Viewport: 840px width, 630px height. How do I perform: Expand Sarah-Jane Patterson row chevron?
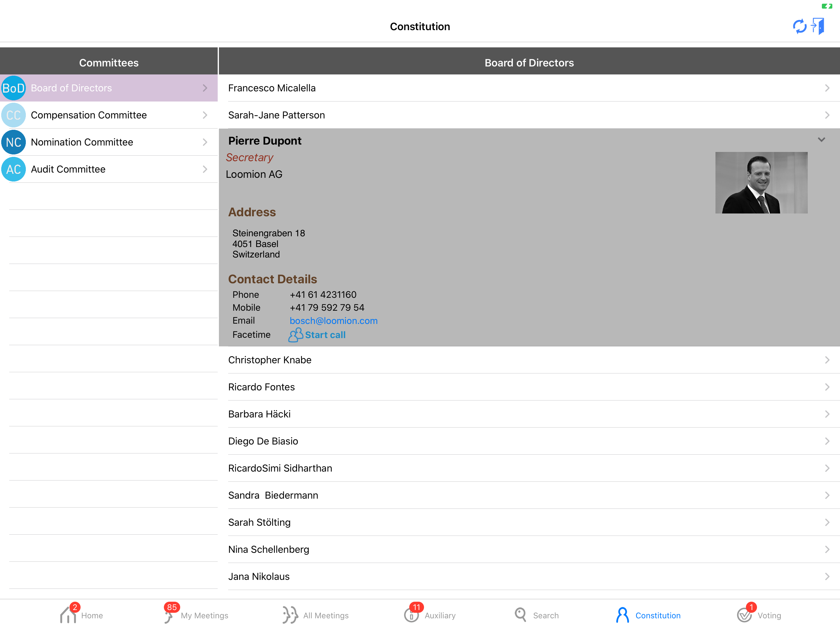(827, 115)
